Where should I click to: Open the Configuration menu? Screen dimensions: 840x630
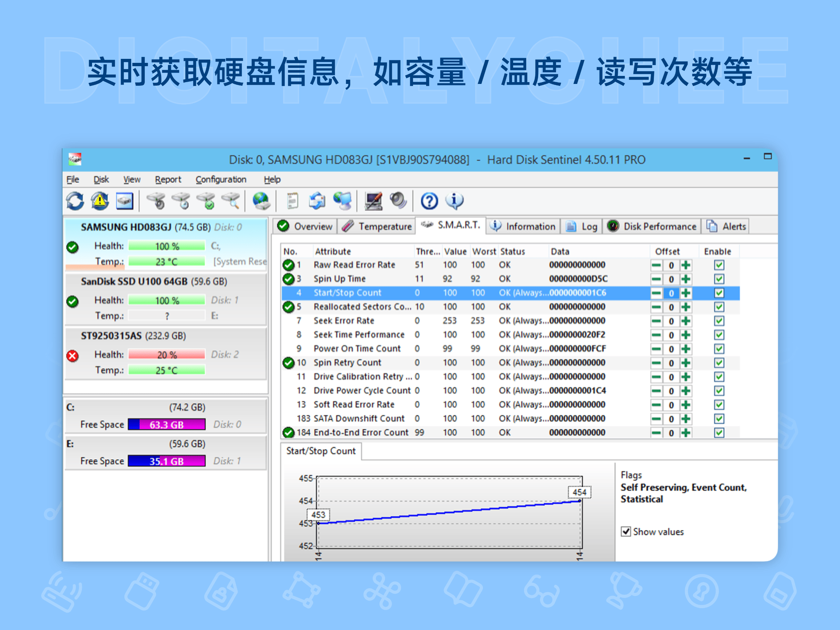pyautogui.click(x=221, y=179)
